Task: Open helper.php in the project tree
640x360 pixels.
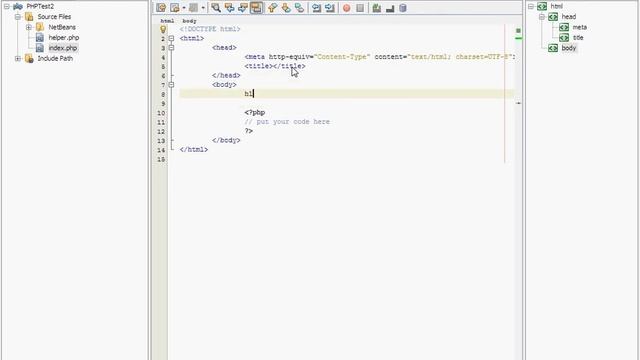Action: coord(64,38)
